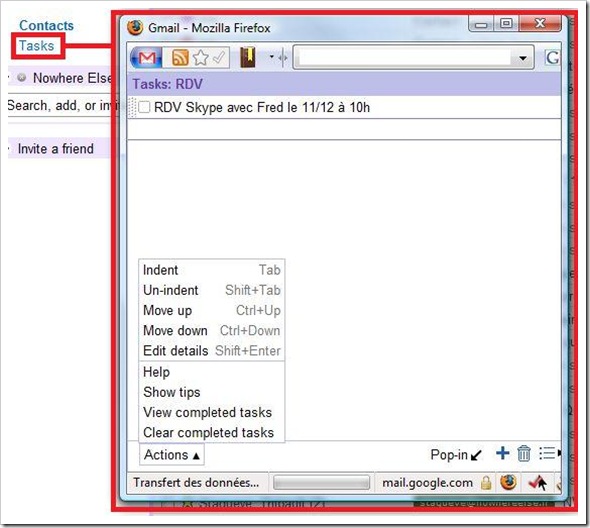590x528 pixels.
Task: Open the brown bookmarks book icon
Action: pos(248,58)
